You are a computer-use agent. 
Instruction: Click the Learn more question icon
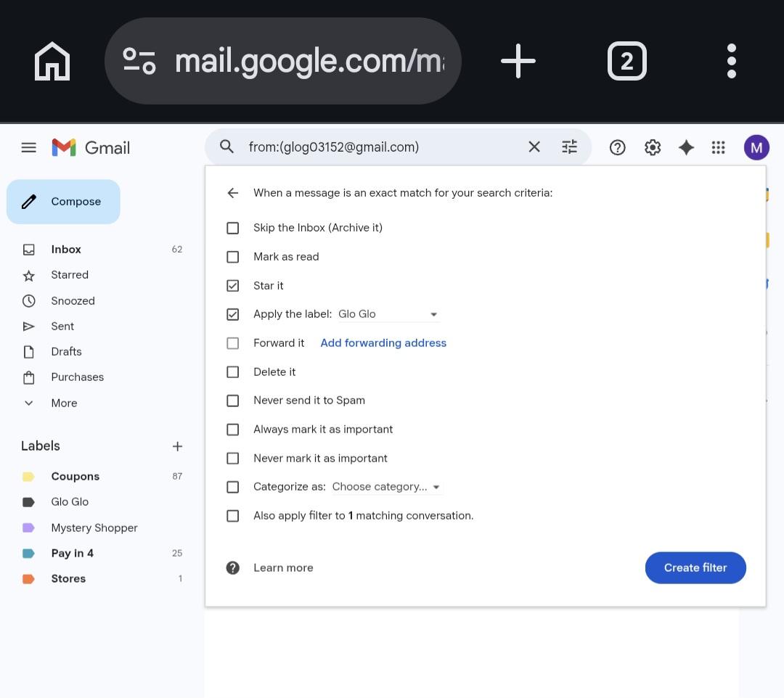232,567
